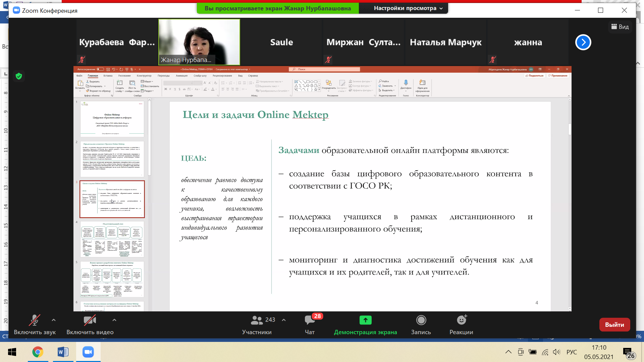Unmute microphone with Включить звук

click(x=35, y=325)
